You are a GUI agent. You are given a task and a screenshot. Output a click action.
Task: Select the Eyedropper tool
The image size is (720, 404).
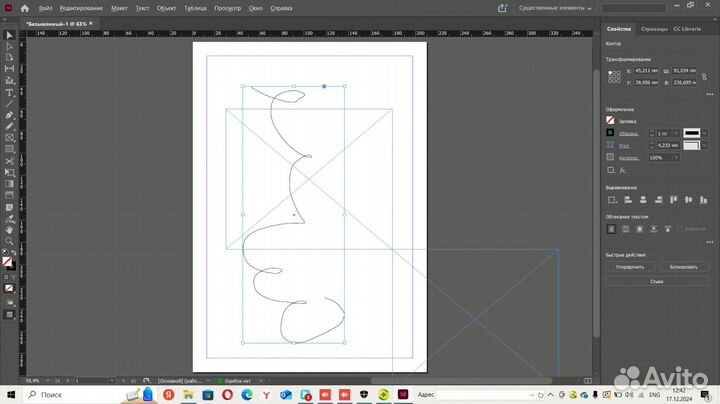point(9,219)
